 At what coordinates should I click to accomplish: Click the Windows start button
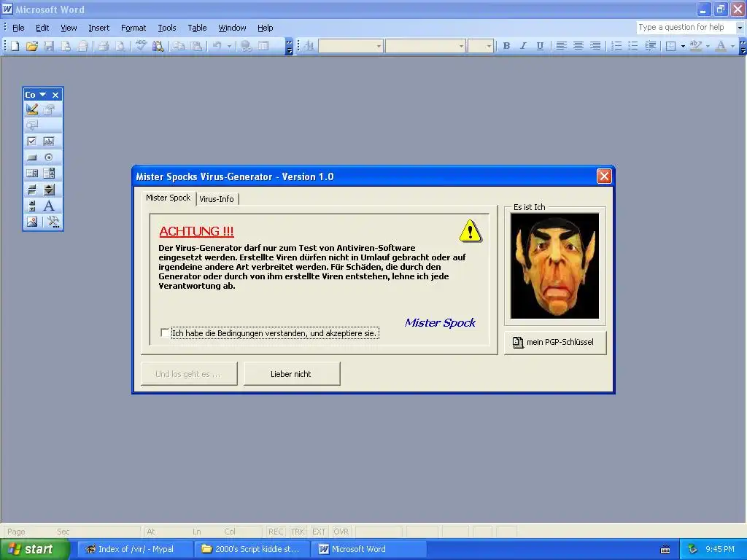(x=34, y=549)
